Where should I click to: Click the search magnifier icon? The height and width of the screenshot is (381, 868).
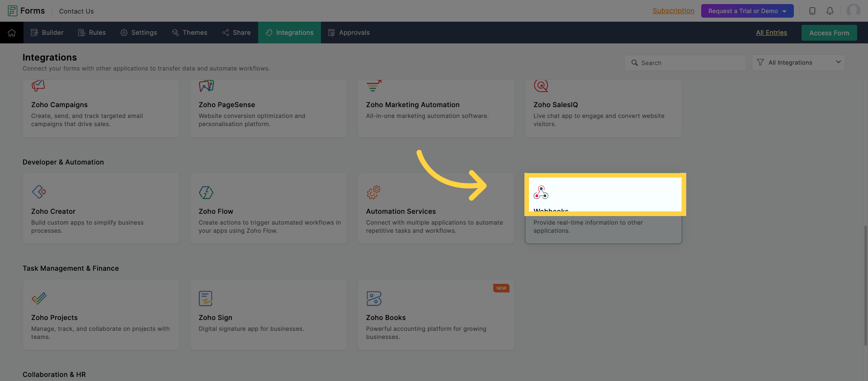pyautogui.click(x=635, y=63)
